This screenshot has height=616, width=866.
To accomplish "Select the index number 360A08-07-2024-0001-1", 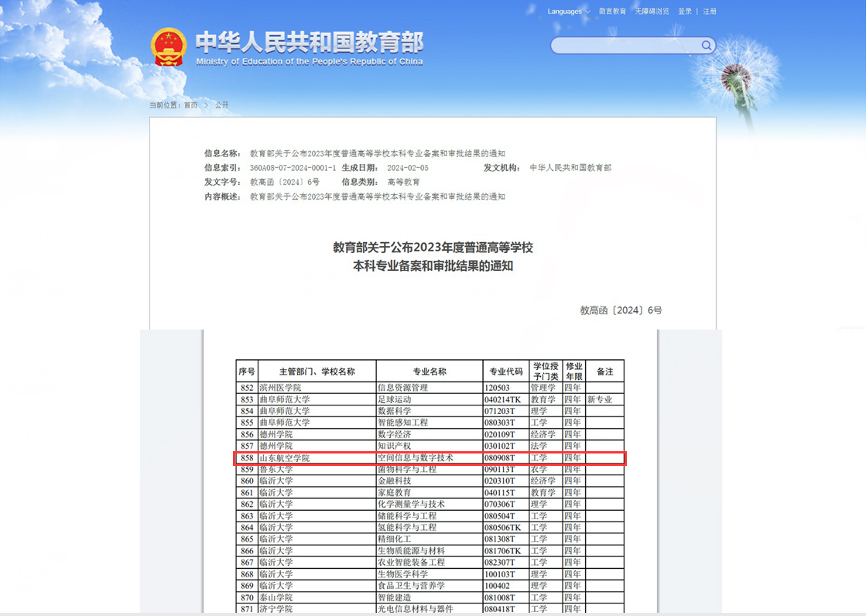I will click(x=293, y=167).
